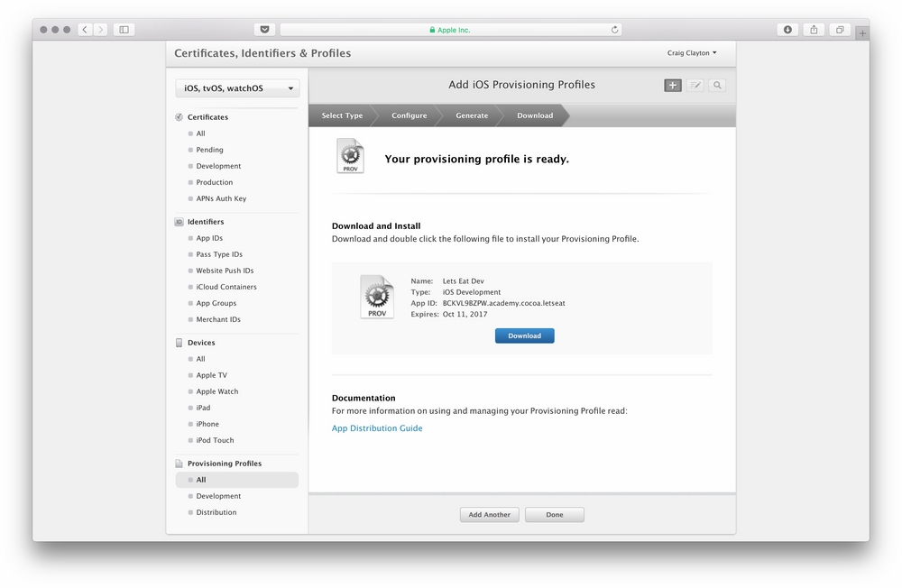Click the edit profiles pencil icon
This screenshot has width=902, height=588.
click(695, 85)
